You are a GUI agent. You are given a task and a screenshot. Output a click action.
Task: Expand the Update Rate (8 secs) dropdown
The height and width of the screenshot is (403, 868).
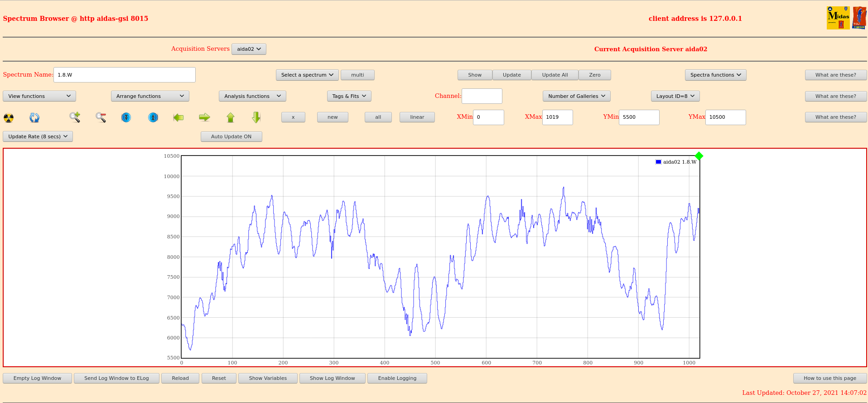[38, 136]
